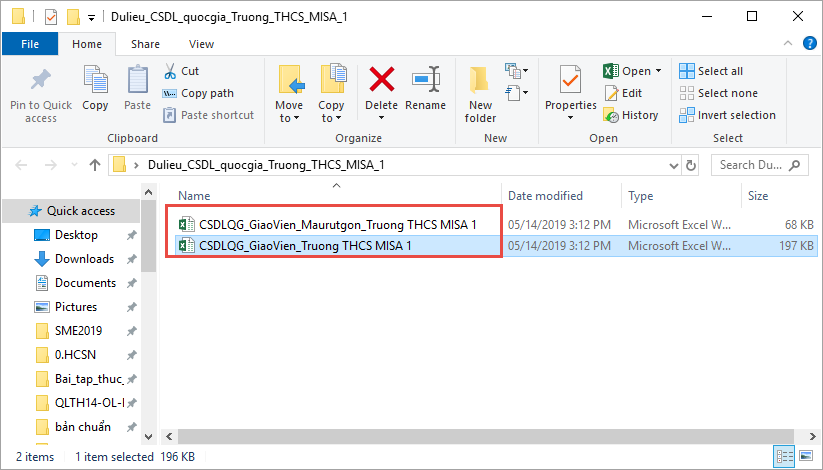Open the Copy to menu

pos(331,95)
